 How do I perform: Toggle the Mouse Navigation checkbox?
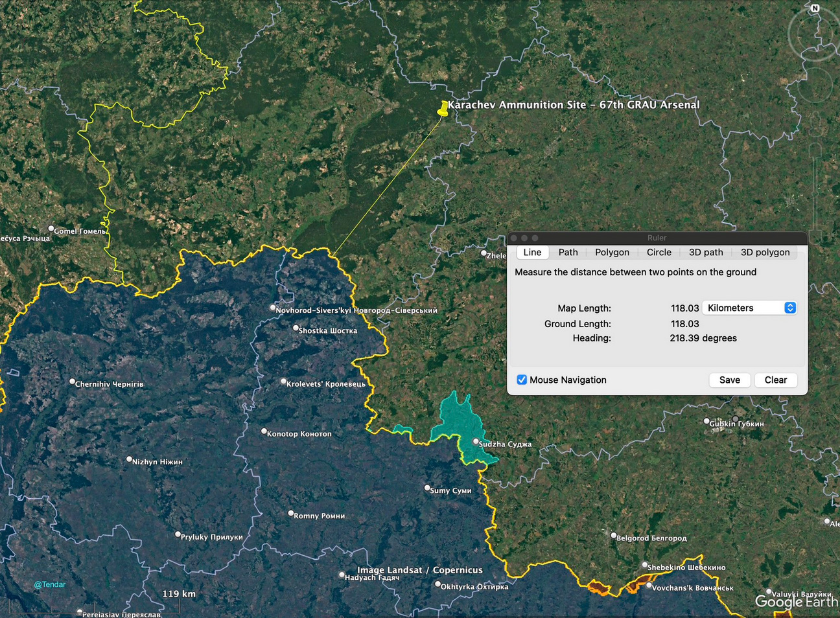(x=522, y=380)
